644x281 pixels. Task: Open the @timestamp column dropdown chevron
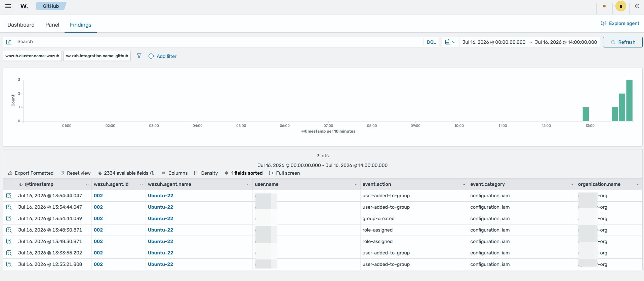point(87,184)
